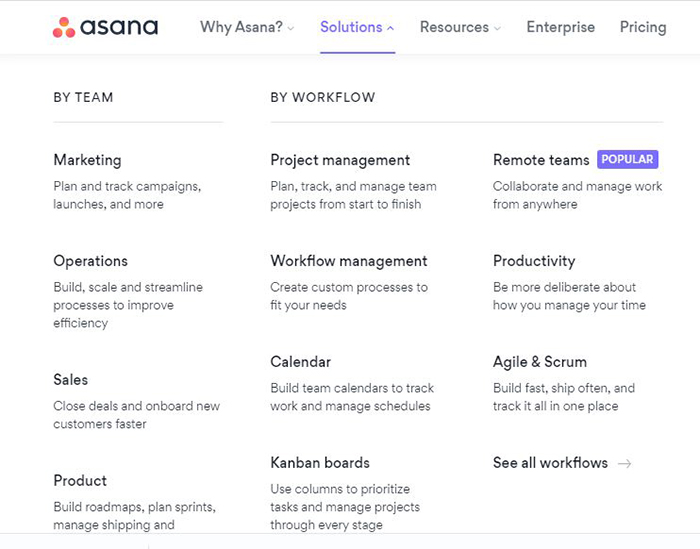The image size is (700, 549).
Task: Go to the Calendar workflow
Action: 300,362
